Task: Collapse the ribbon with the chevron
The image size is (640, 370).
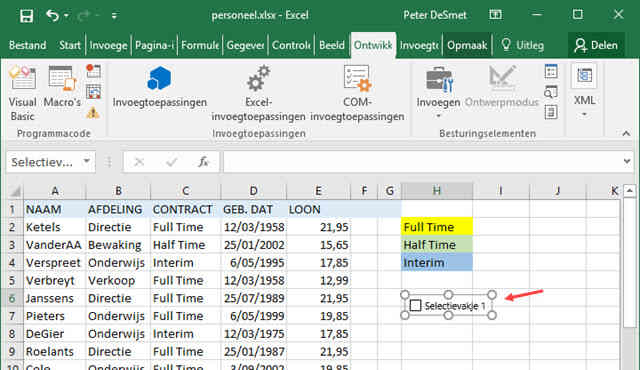Action: coord(626,133)
